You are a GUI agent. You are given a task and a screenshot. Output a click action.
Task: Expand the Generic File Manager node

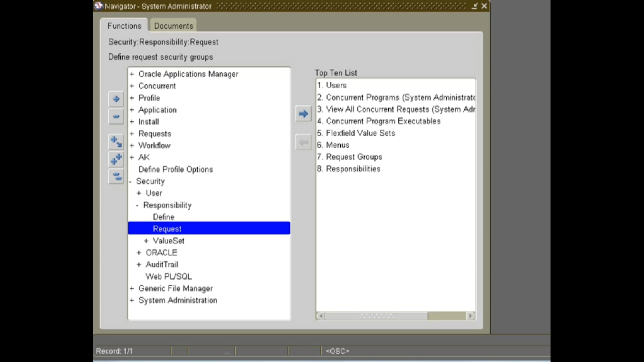tap(132, 288)
